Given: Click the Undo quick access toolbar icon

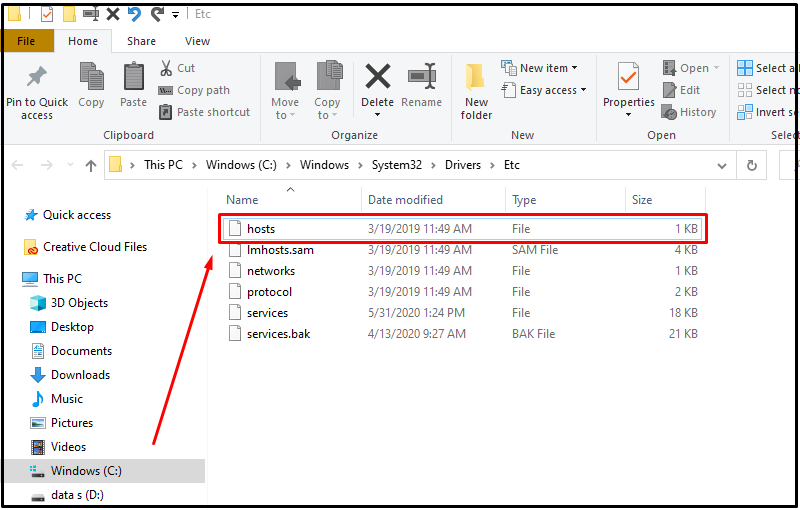Looking at the screenshot, I should 135,14.
